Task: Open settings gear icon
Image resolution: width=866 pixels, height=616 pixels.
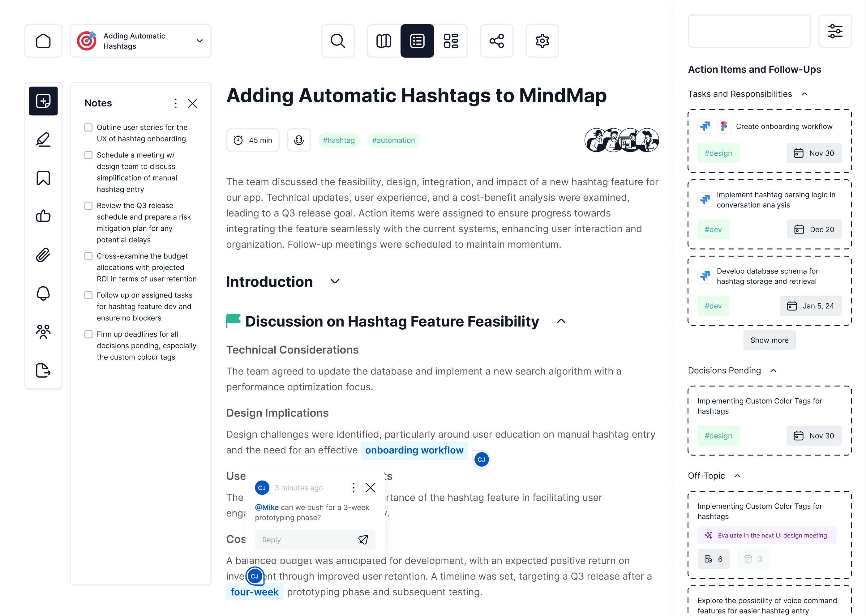Action: [x=542, y=41]
